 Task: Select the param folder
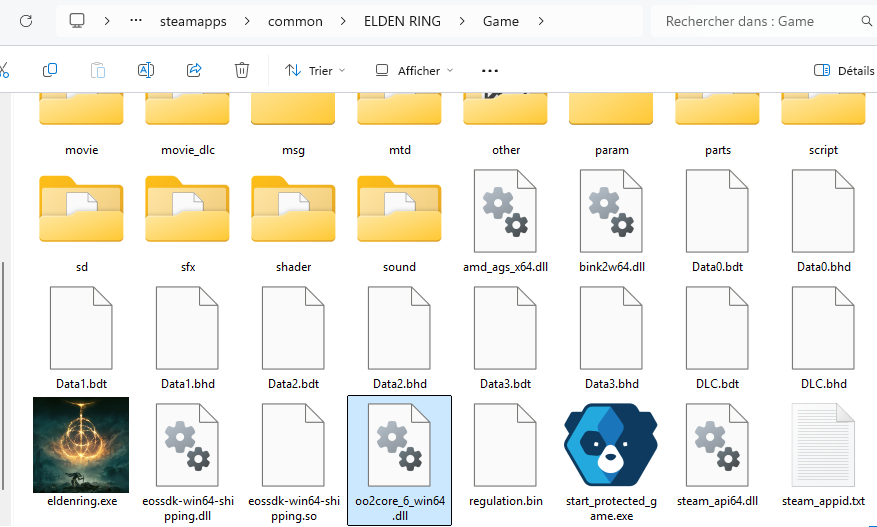(611, 124)
